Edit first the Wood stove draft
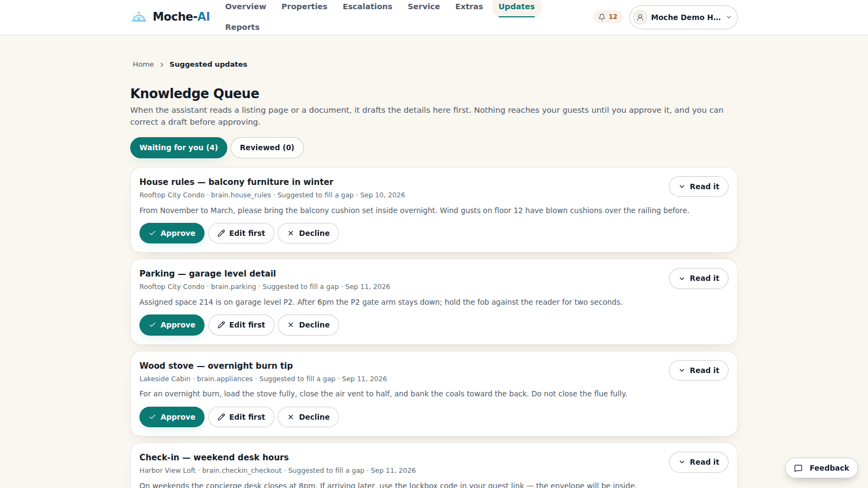868x488 pixels. click(x=241, y=417)
